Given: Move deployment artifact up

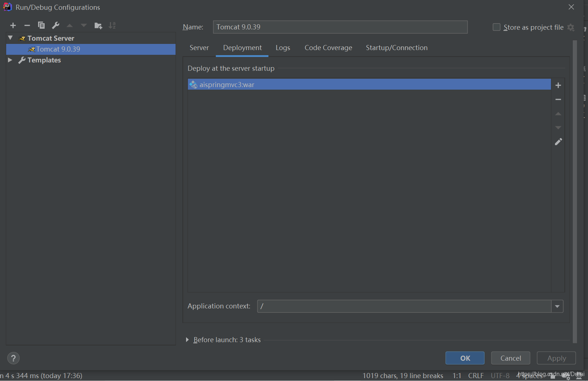Looking at the screenshot, I should [558, 114].
